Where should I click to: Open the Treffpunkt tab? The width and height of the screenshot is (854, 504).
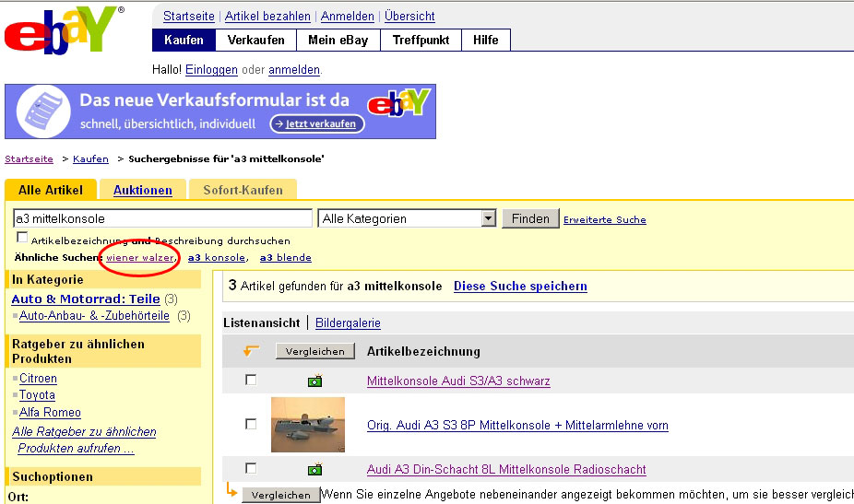point(421,40)
